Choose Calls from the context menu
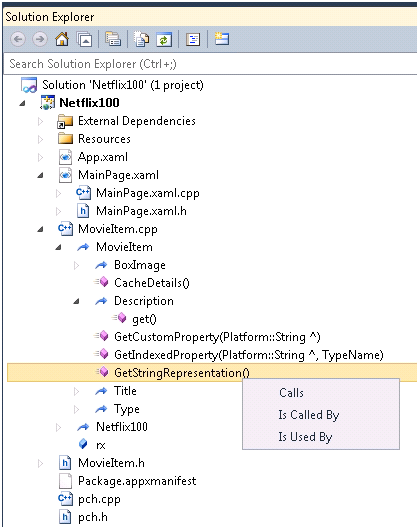The width and height of the screenshot is (419, 529). [x=291, y=393]
